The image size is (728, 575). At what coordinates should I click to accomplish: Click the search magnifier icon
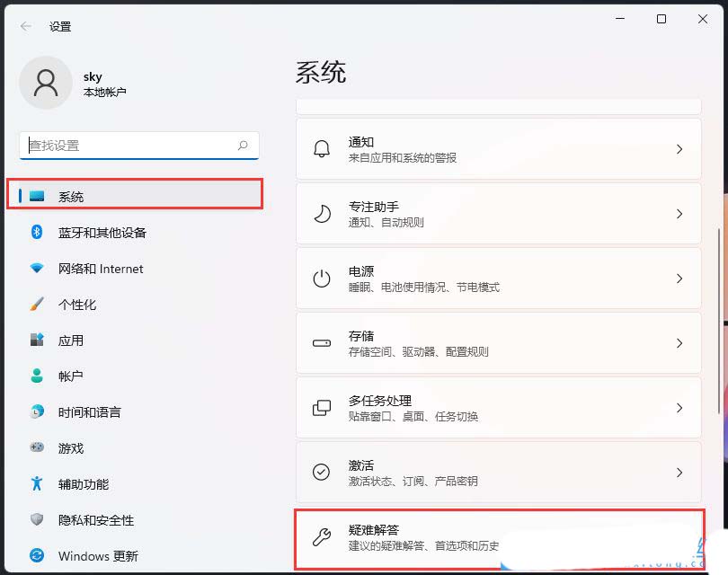(x=243, y=146)
